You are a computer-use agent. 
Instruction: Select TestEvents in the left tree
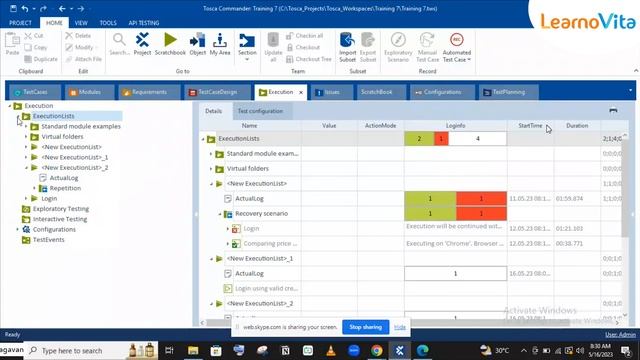pos(49,240)
